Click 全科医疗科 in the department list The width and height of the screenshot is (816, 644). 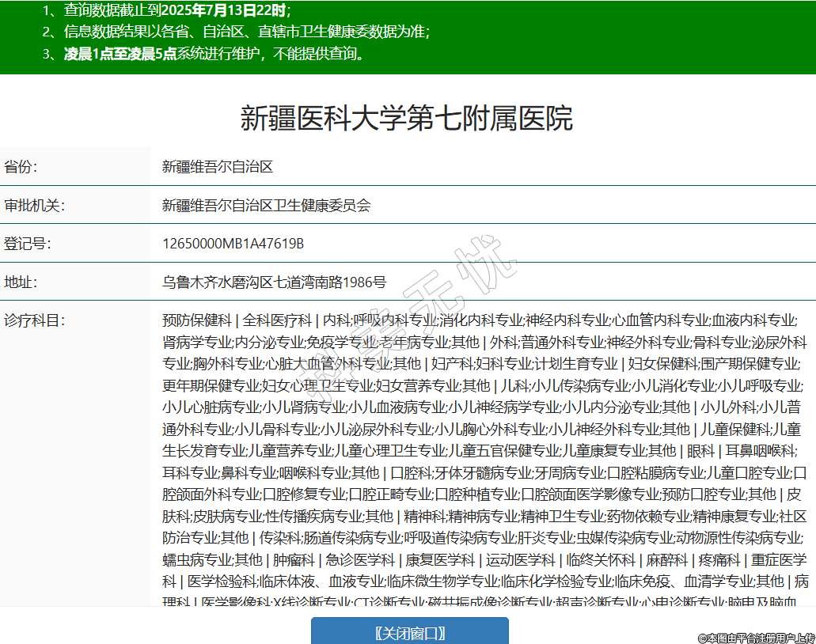coord(277,320)
